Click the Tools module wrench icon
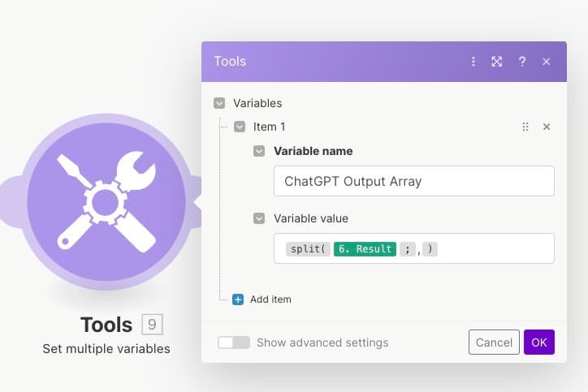Viewport: 588px width, 392px height. coord(106,201)
